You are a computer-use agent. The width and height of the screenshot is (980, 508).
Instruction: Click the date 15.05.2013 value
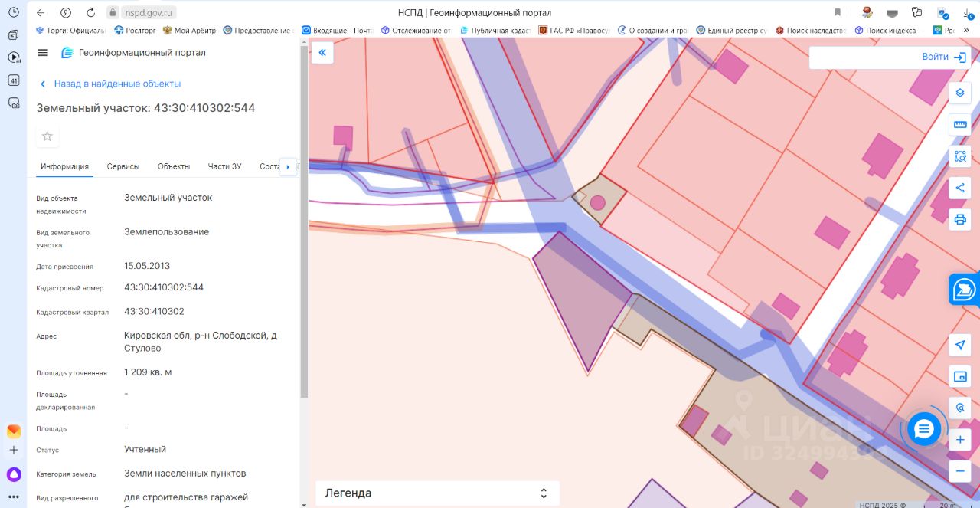147,266
